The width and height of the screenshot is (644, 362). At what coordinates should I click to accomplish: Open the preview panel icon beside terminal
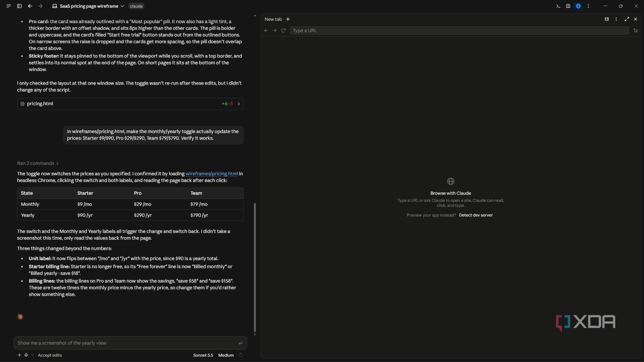[568, 6]
